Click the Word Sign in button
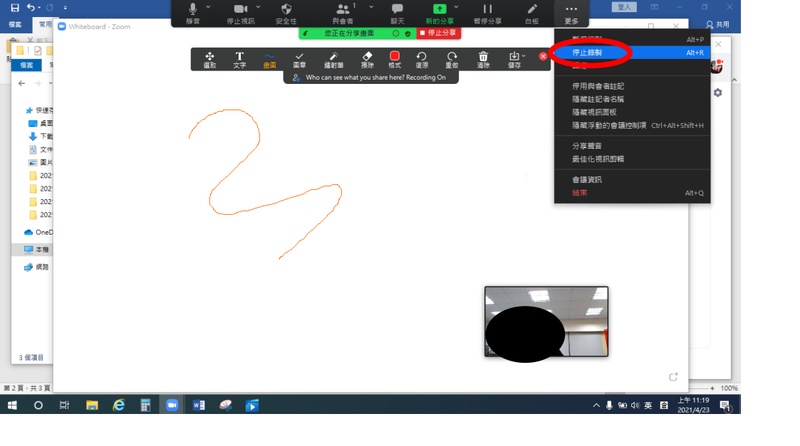The image size is (800, 446). tap(624, 7)
